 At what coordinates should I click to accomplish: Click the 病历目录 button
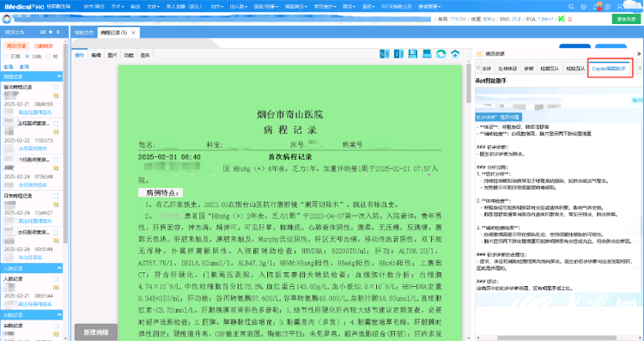pos(16,46)
